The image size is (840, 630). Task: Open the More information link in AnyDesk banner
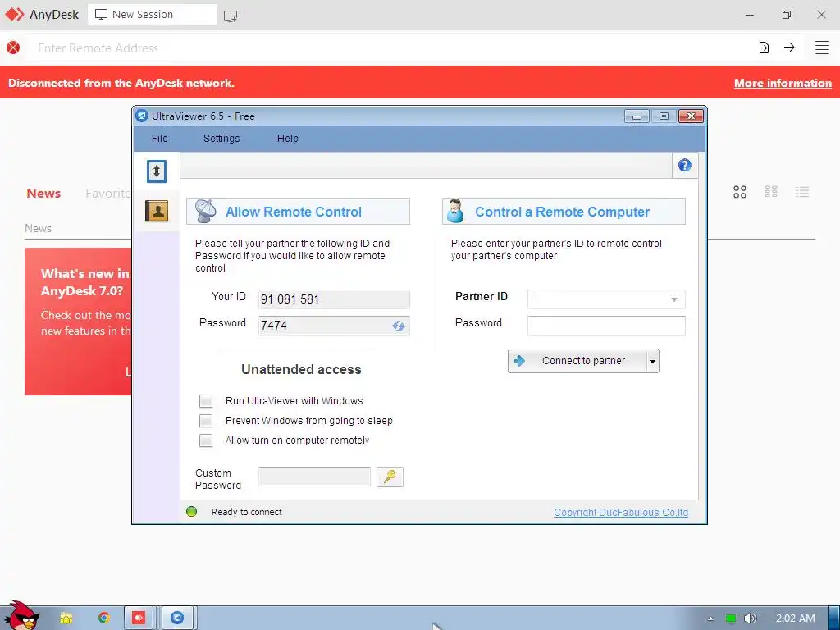[783, 83]
